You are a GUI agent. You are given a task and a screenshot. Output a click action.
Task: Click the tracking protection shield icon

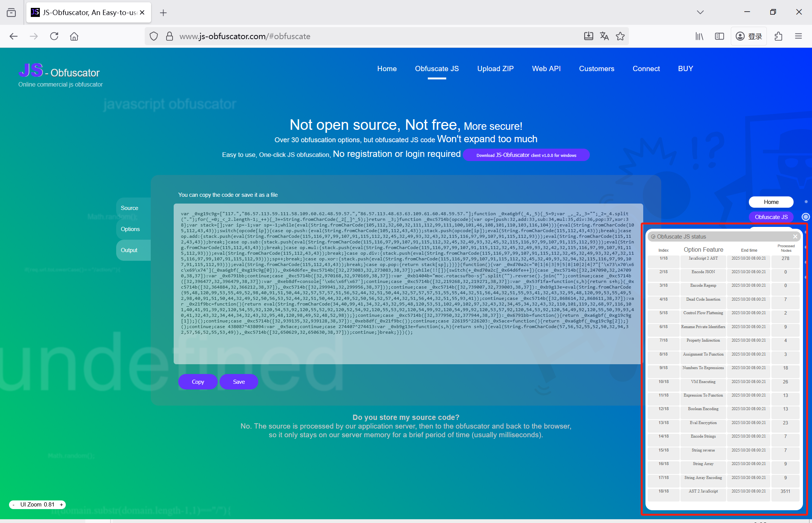[153, 36]
